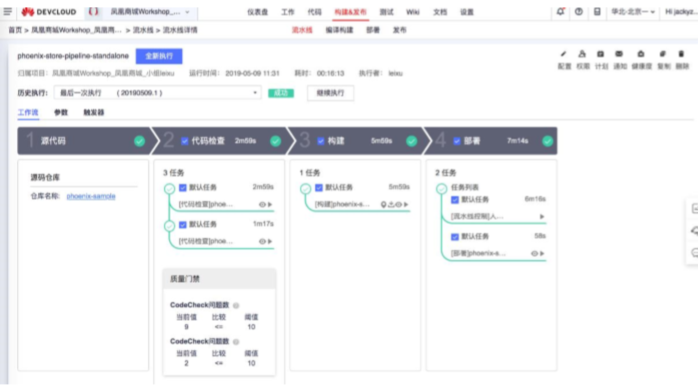
Task: Open the phoenix-sample repository link
Action: pos(91,196)
